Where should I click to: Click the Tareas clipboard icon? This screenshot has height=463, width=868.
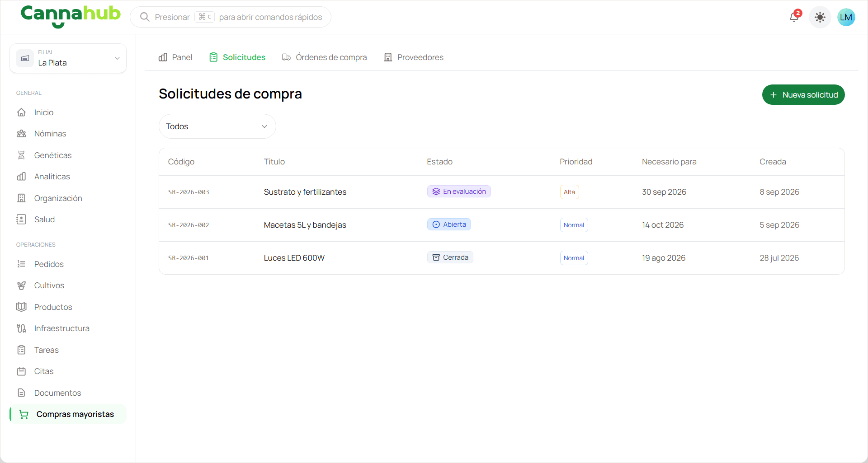coord(21,350)
